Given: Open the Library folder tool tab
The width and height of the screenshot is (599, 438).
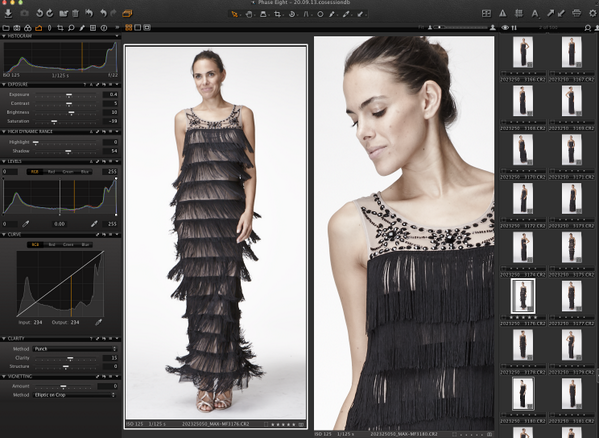Looking at the screenshot, I should coord(6,28).
